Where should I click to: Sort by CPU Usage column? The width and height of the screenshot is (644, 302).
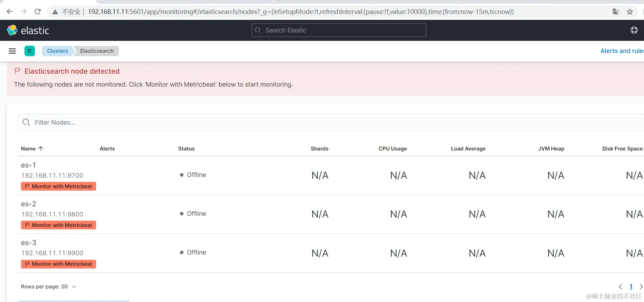[393, 149]
